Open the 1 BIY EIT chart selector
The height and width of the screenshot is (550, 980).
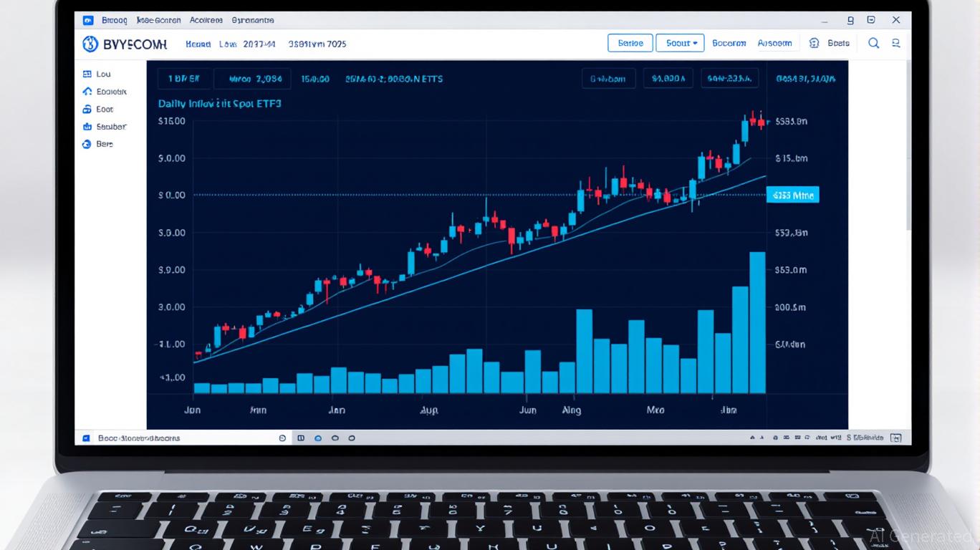184,79
